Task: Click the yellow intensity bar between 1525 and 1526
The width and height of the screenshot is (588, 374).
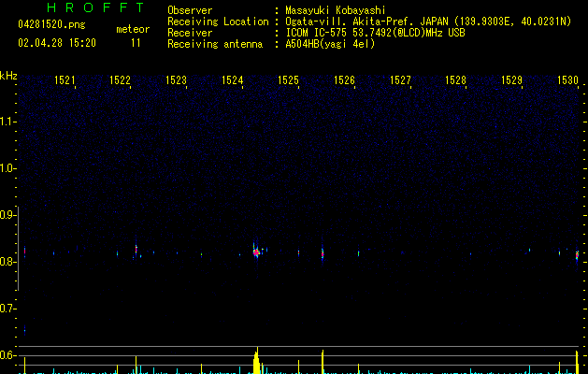Action: pyautogui.click(x=323, y=362)
